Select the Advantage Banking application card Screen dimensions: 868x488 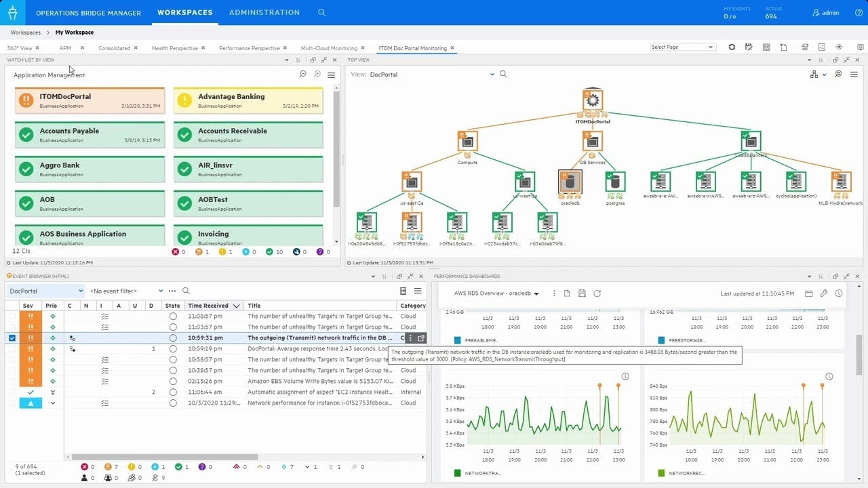(x=248, y=100)
